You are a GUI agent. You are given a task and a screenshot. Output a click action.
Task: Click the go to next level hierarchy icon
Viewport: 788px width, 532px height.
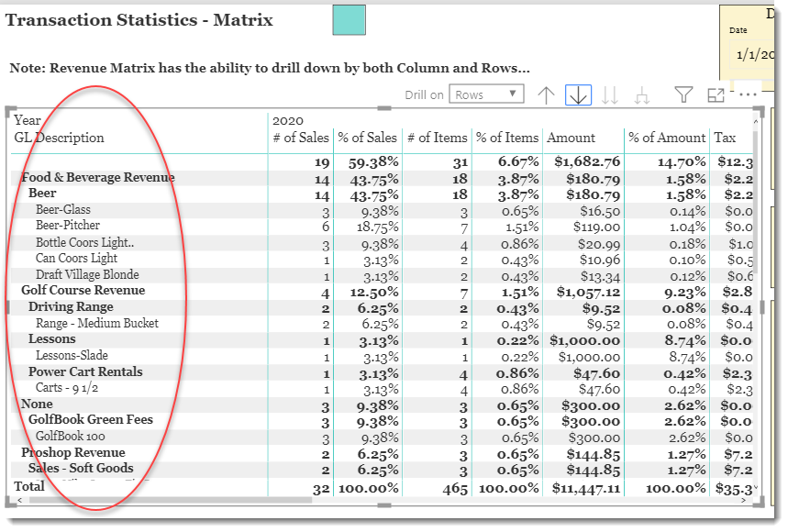(x=641, y=94)
